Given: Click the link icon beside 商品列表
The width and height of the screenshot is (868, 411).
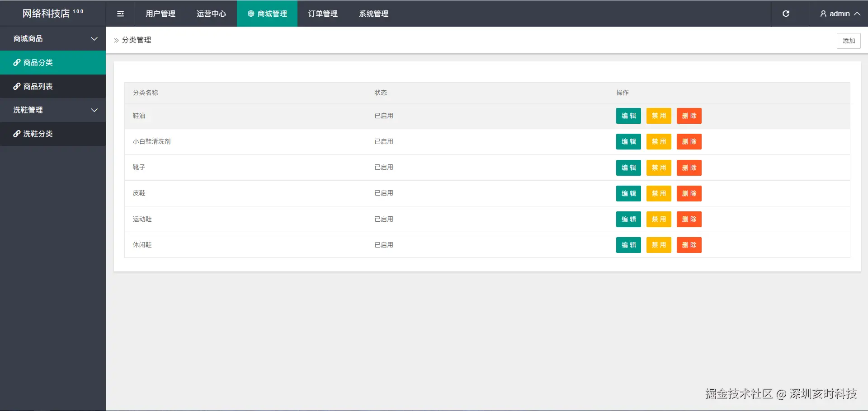Looking at the screenshot, I should [17, 86].
